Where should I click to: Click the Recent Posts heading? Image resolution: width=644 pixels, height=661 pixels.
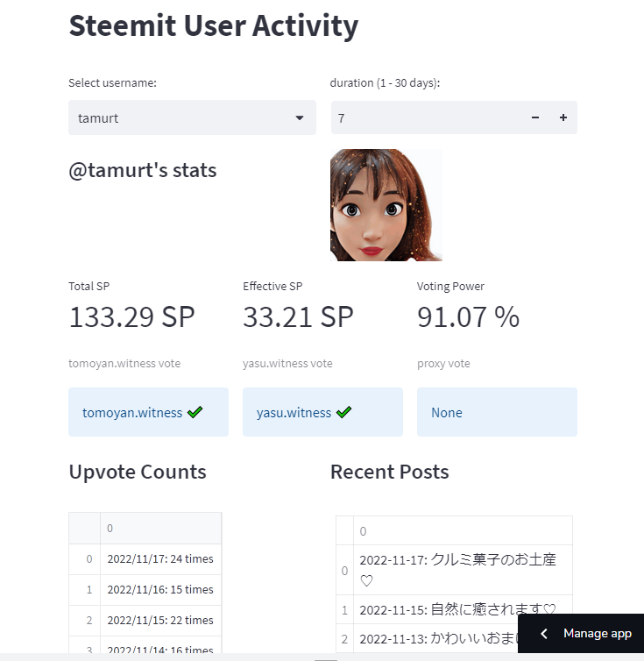pos(389,473)
